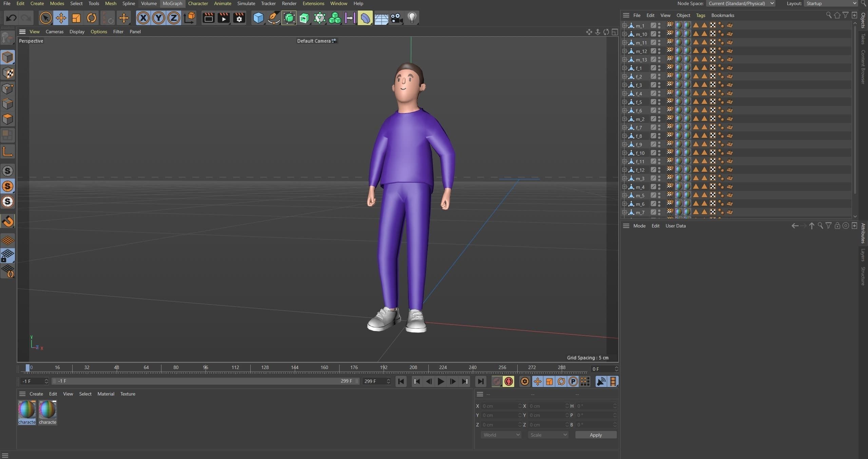868x459 pixels.
Task: Open Object Manager Tags menu
Action: (x=700, y=15)
